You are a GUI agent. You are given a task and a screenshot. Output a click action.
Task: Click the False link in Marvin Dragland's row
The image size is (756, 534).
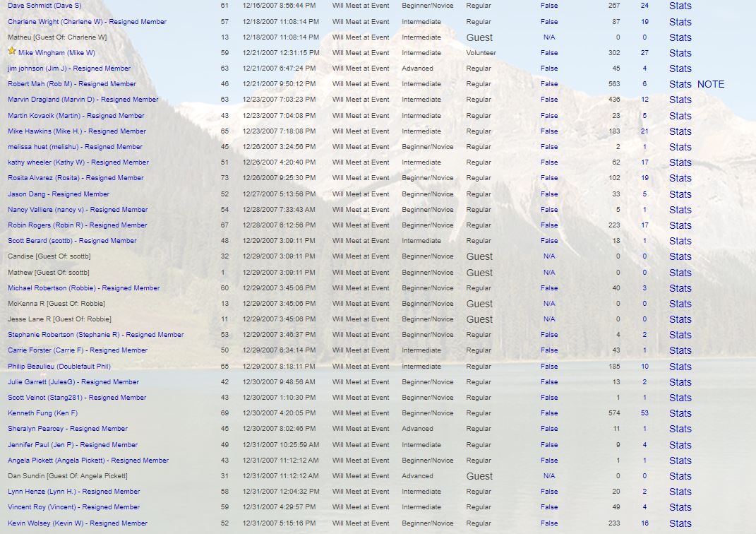548,100
